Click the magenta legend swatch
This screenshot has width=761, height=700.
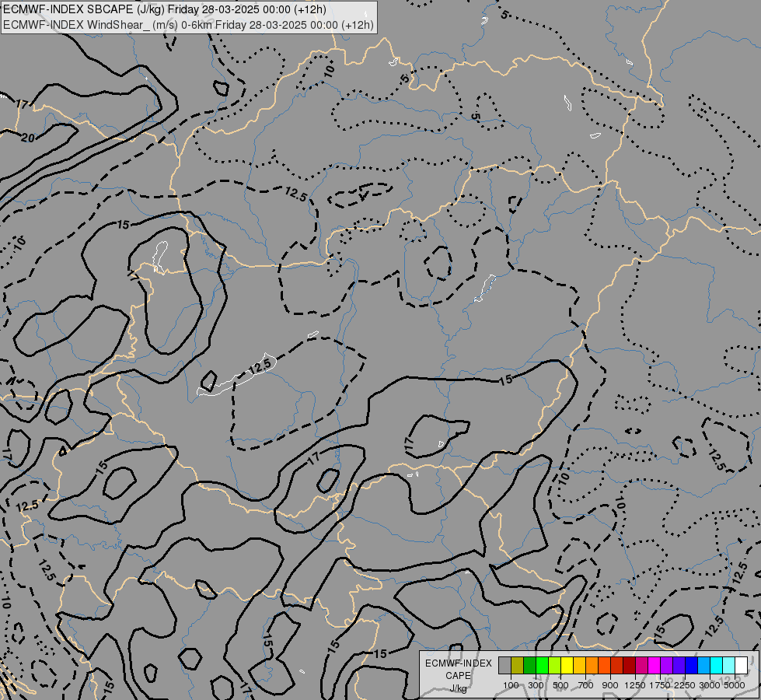(655, 665)
